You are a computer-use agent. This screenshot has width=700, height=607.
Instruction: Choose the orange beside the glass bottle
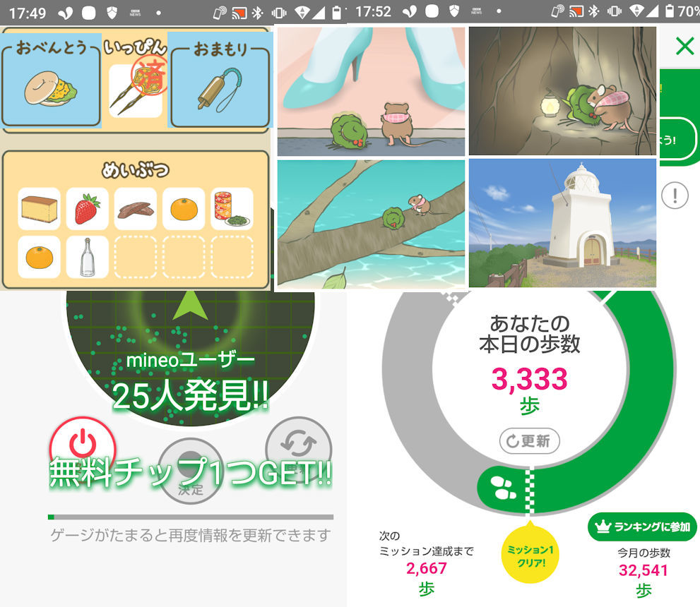point(40,258)
